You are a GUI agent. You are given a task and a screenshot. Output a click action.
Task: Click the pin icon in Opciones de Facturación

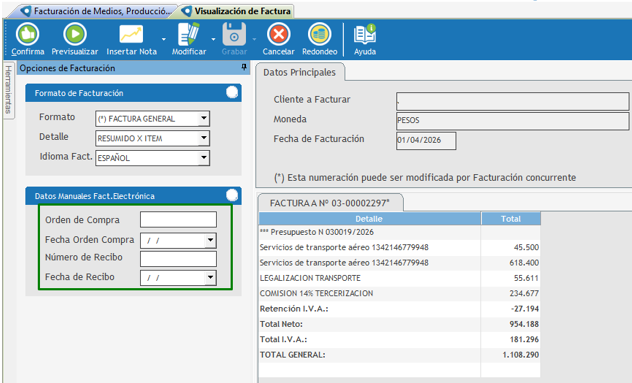[244, 67]
